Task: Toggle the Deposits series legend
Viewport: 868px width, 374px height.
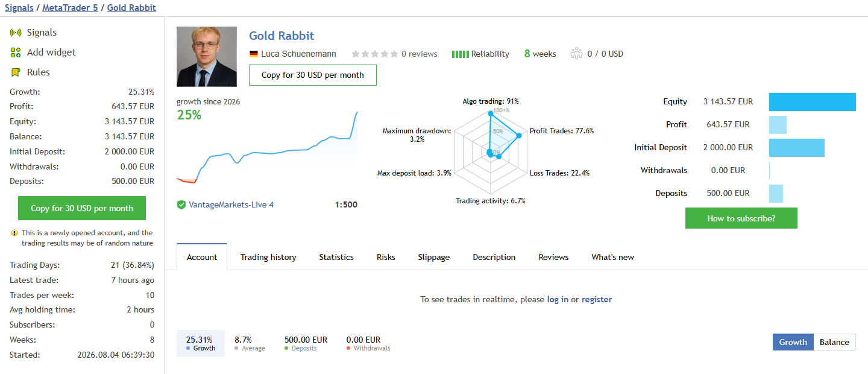Action: [x=306, y=343]
